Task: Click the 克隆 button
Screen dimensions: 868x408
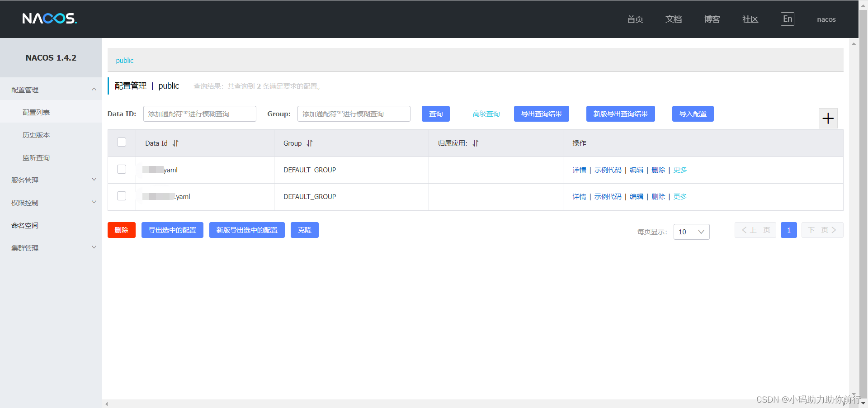Action: 305,230
